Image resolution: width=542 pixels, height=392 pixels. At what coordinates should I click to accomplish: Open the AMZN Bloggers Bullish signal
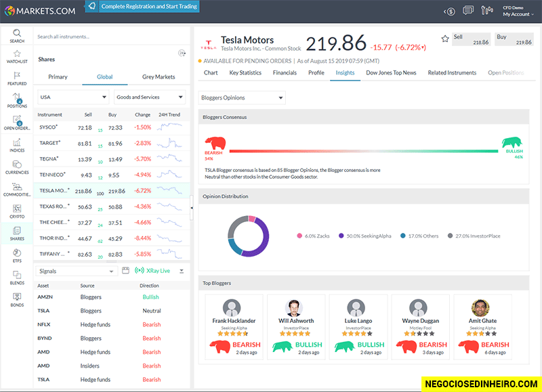click(112, 297)
